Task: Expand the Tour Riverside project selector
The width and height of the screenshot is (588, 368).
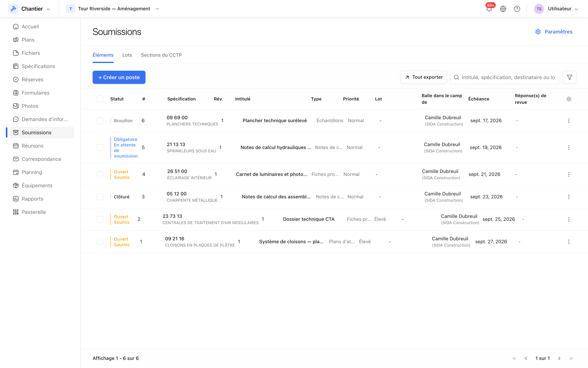Action: coord(113,9)
